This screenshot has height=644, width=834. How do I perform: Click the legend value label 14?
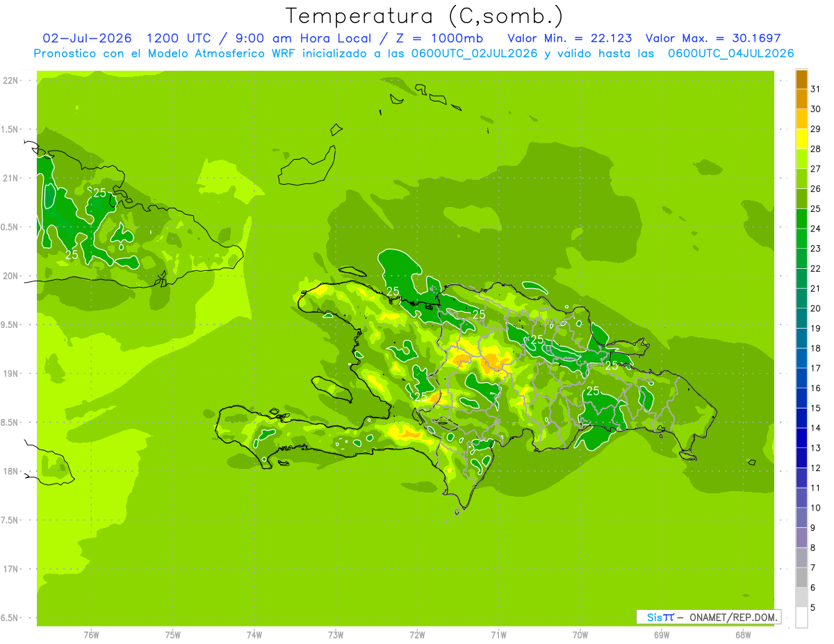[x=815, y=428]
